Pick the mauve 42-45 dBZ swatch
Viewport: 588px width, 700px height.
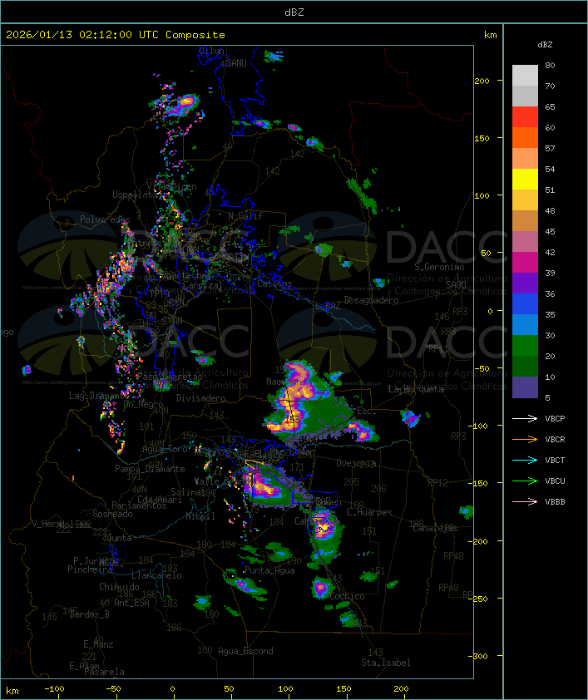point(525,242)
